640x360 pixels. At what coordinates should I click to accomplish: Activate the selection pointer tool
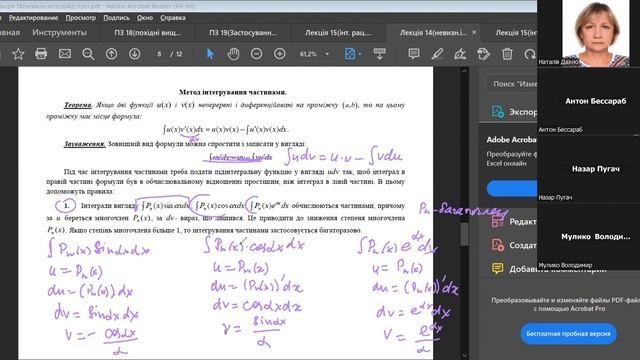point(210,54)
